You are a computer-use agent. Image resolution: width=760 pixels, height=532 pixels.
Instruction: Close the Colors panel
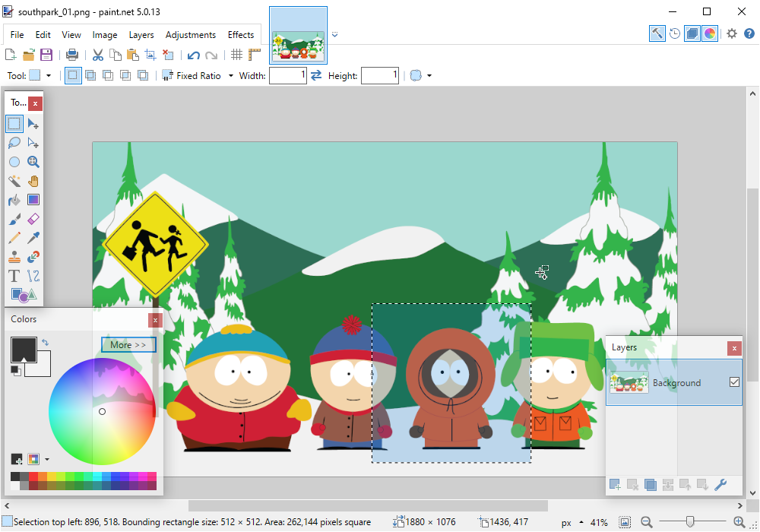(155, 320)
